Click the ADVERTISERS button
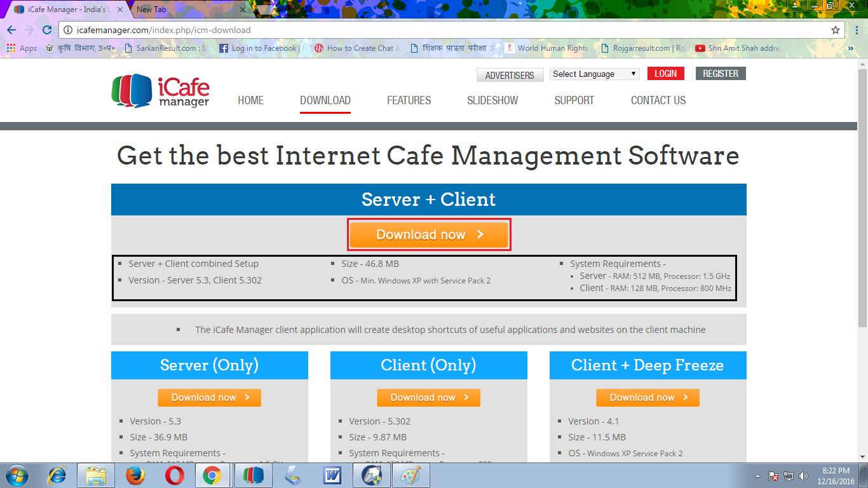Viewport: 868px width, 488px height. [x=510, y=75]
